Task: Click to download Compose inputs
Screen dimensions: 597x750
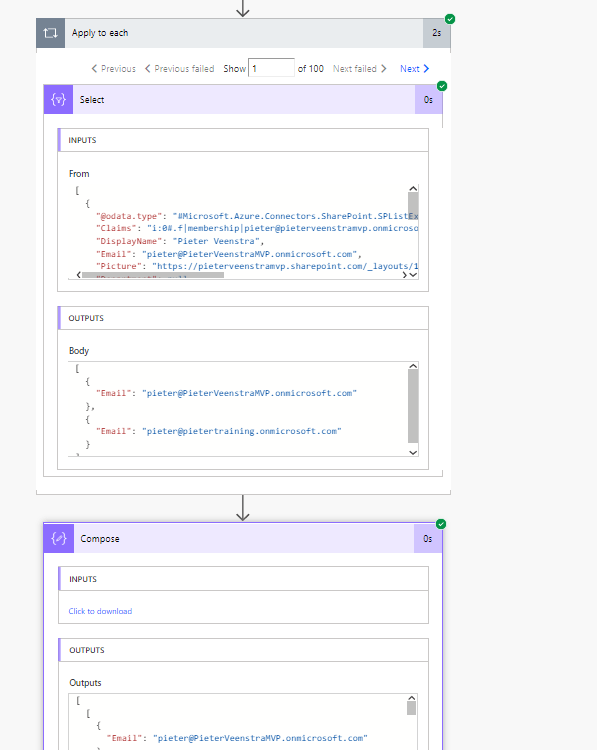Action: [100, 611]
